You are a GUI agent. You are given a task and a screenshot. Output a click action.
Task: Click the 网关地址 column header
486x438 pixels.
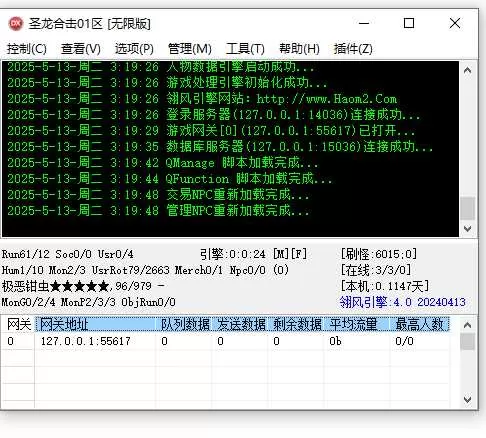95,324
